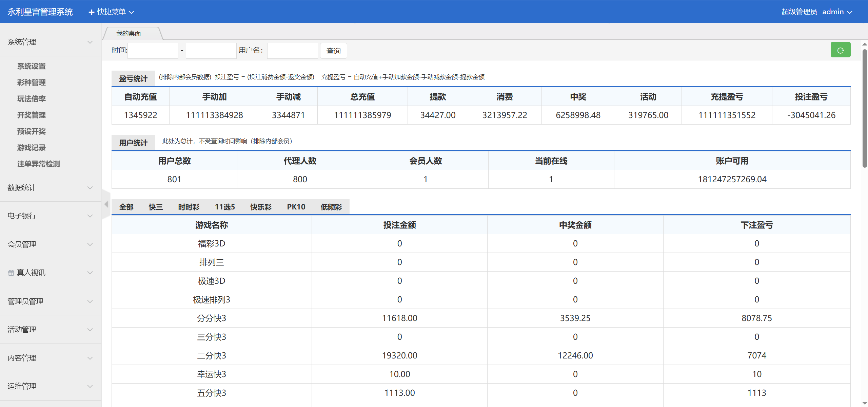Screen dimensions: 868x407
Task: Click the gift icon next to 真人视讯
Action: pos(11,273)
